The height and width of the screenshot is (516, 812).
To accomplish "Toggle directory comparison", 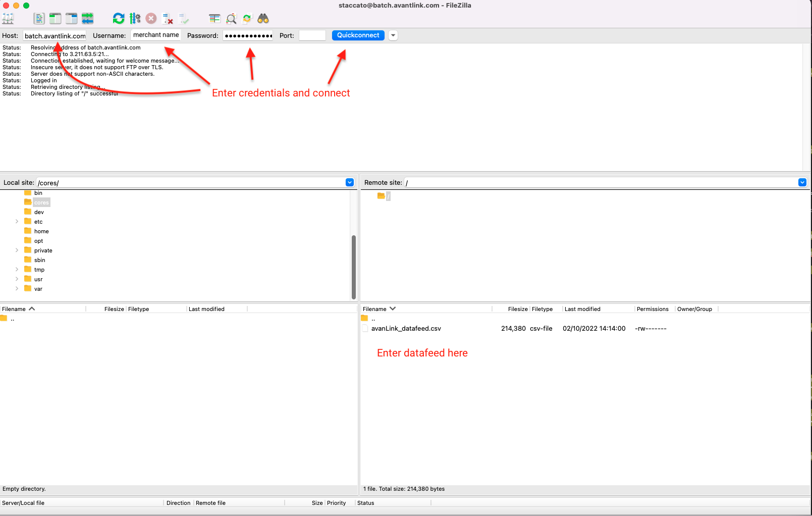I will point(231,19).
